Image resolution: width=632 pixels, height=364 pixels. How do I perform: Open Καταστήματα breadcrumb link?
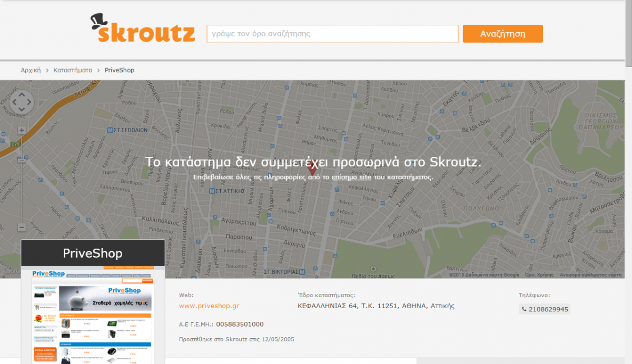point(73,70)
